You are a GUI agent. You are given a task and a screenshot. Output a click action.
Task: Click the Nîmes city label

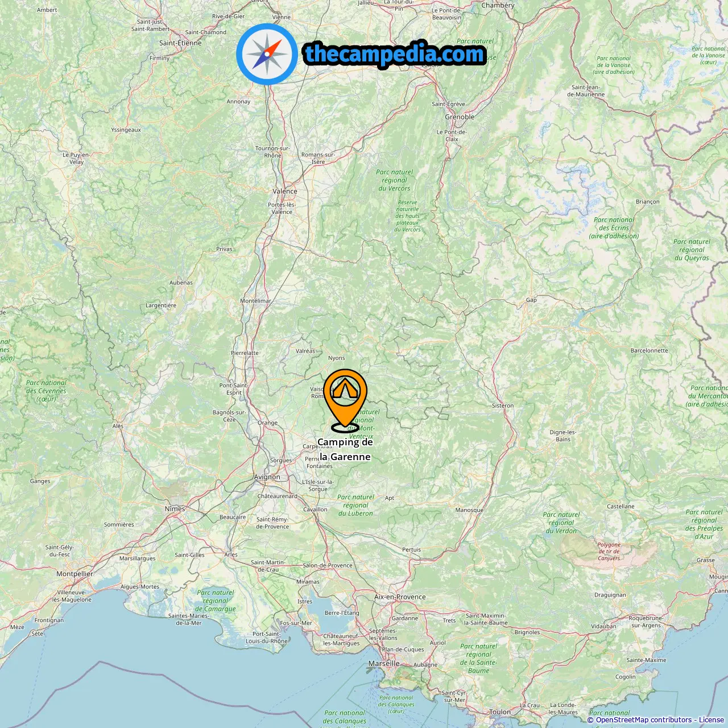[x=175, y=509]
